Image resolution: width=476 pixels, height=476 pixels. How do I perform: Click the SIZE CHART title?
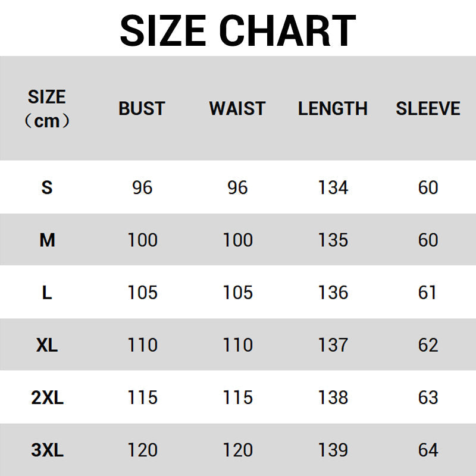[238, 30]
